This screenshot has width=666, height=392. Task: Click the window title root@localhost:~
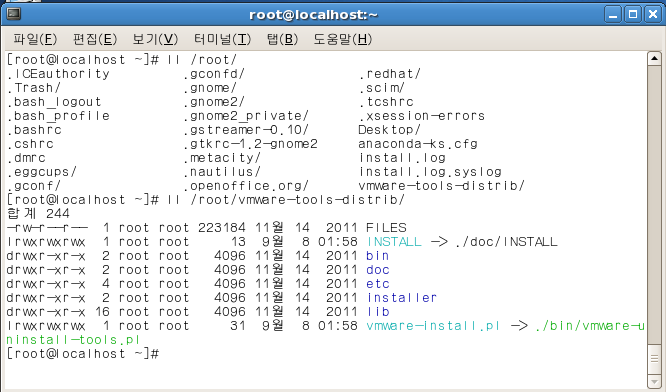pos(313,15)
